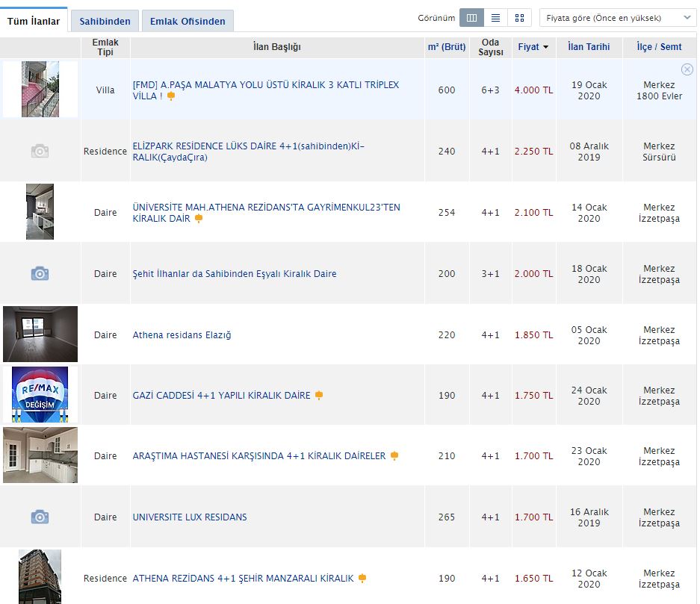Open the Emlak Ofisinden tab
The height and width of the screenshot is (604, 700).
click(x=188, y=22)
